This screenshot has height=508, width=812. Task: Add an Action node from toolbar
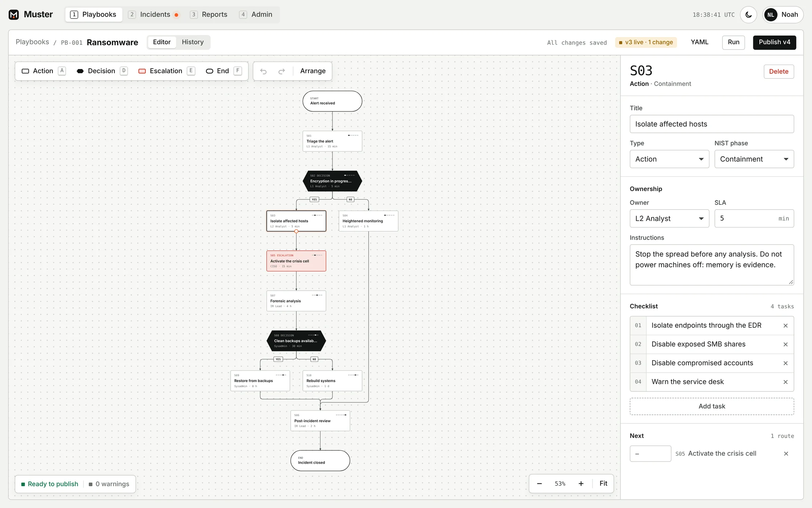coord(43,71)
